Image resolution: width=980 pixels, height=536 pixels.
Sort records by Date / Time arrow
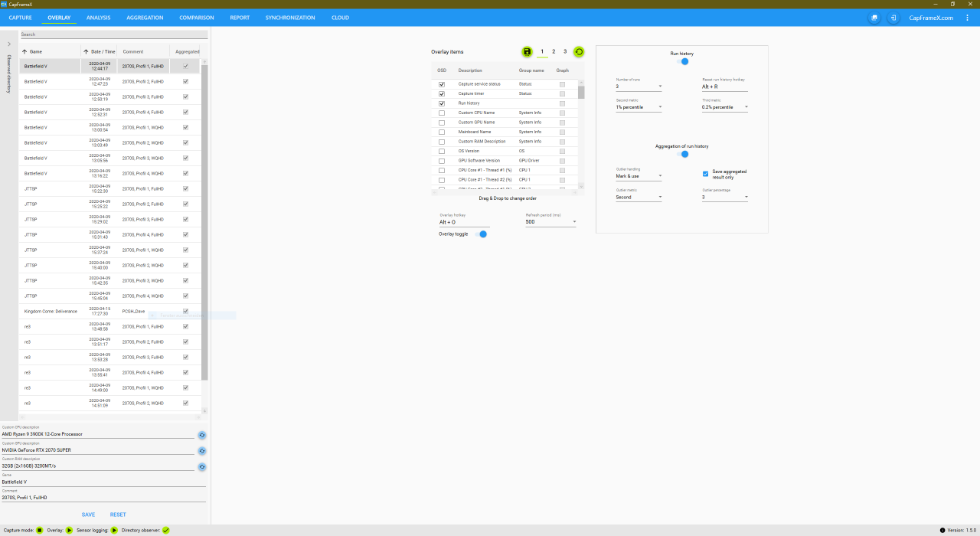click(x=87, y=51)
